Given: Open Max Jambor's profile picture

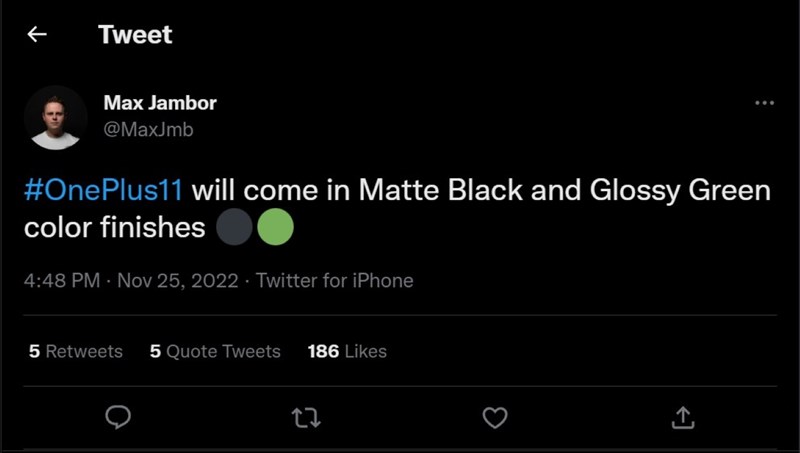Looking at the screenshot, I should (55, 117).
